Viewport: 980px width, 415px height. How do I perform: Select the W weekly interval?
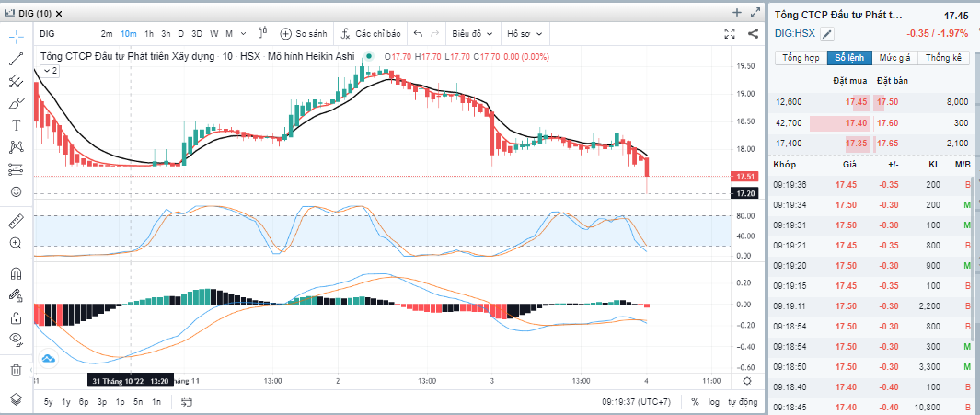tap(213, 34)
